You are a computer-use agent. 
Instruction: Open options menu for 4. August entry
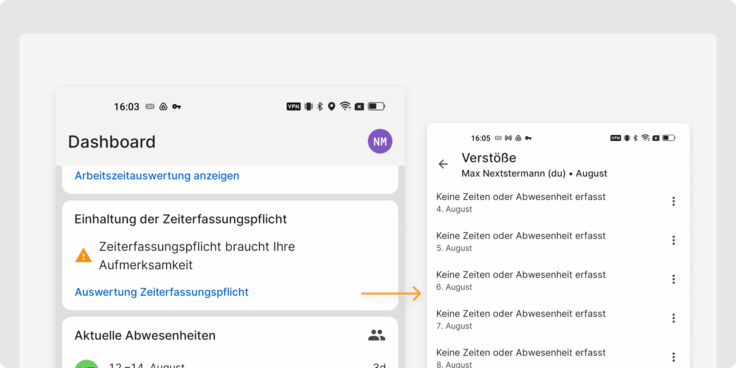click(x=673, y=201)
